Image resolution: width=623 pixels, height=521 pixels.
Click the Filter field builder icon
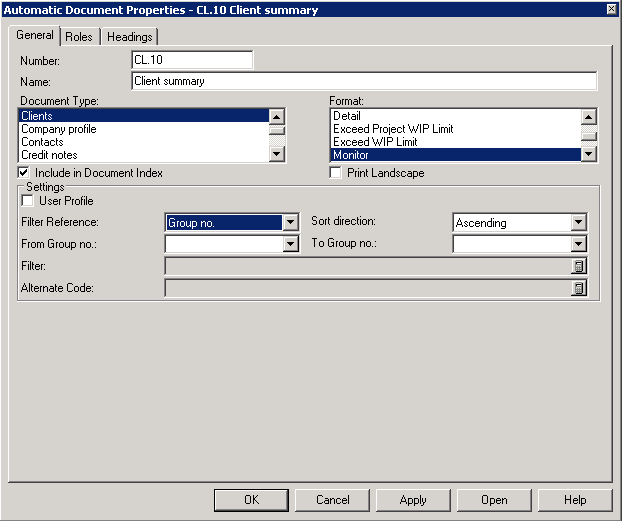point(578,266)
